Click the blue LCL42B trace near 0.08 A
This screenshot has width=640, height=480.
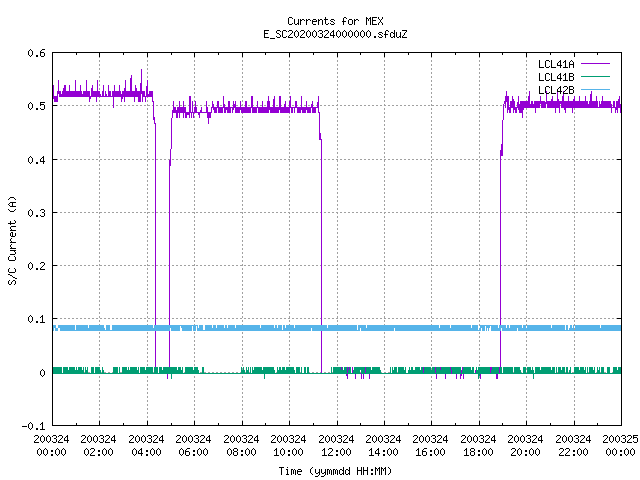[337, 328]
